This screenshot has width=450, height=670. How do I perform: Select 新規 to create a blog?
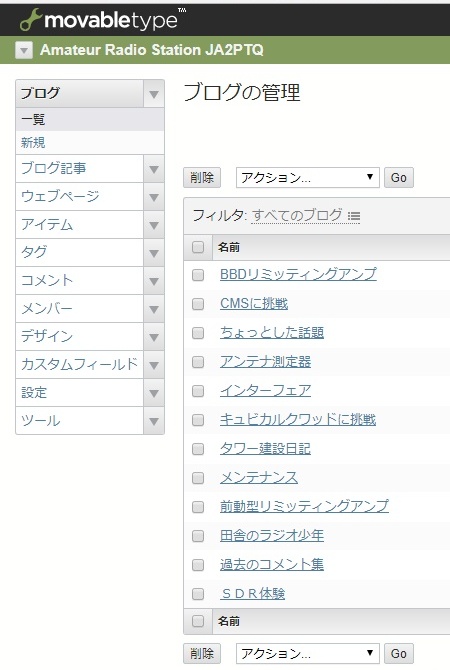[90, 142]
